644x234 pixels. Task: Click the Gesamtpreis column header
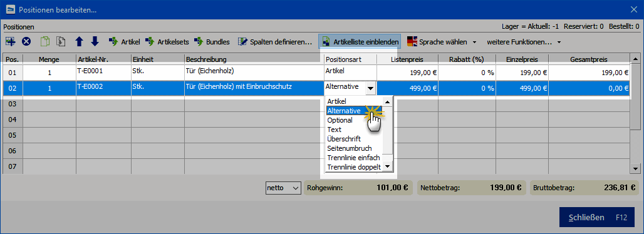[589, 60]
